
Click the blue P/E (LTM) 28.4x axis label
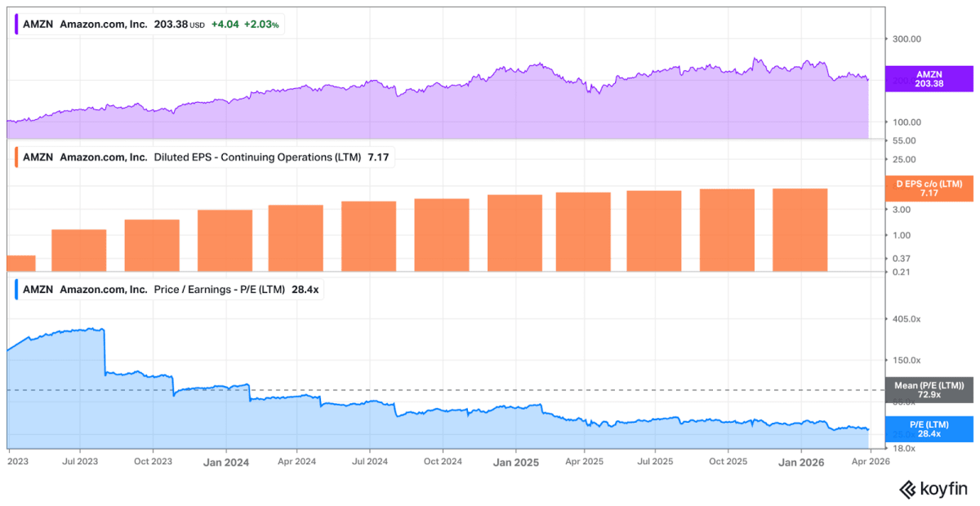coord(929,429)
